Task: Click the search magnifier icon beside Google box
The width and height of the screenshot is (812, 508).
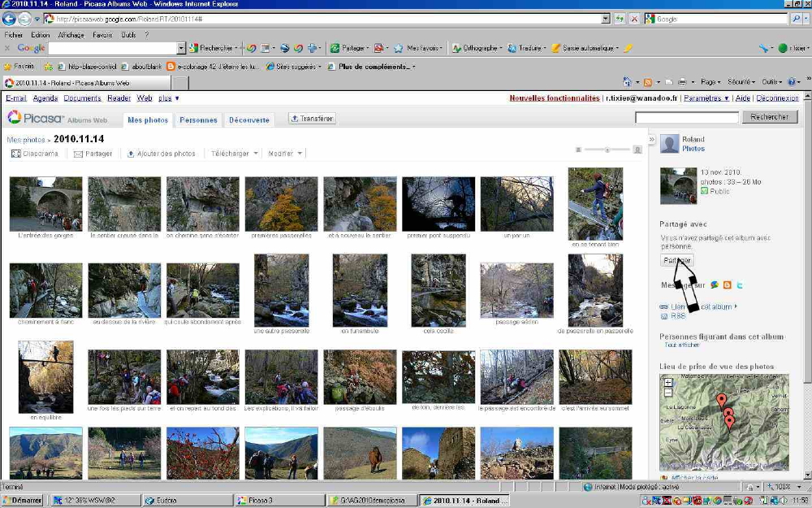Action: [x=797, y=19]
